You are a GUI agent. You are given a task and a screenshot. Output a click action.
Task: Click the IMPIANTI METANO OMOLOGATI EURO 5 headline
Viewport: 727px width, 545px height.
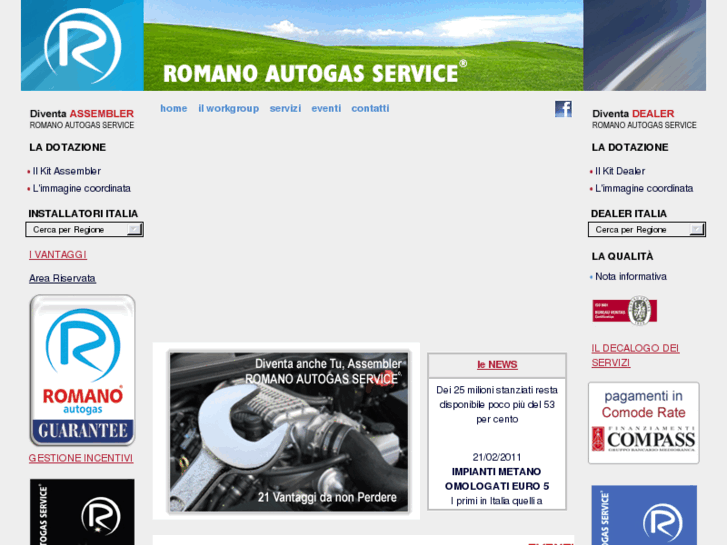(x=497, y=479)
